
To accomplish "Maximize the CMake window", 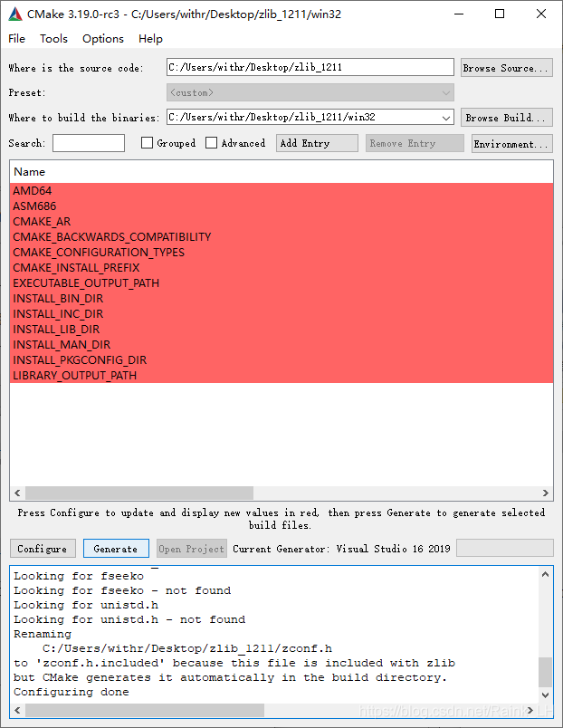I will (500, 14).
